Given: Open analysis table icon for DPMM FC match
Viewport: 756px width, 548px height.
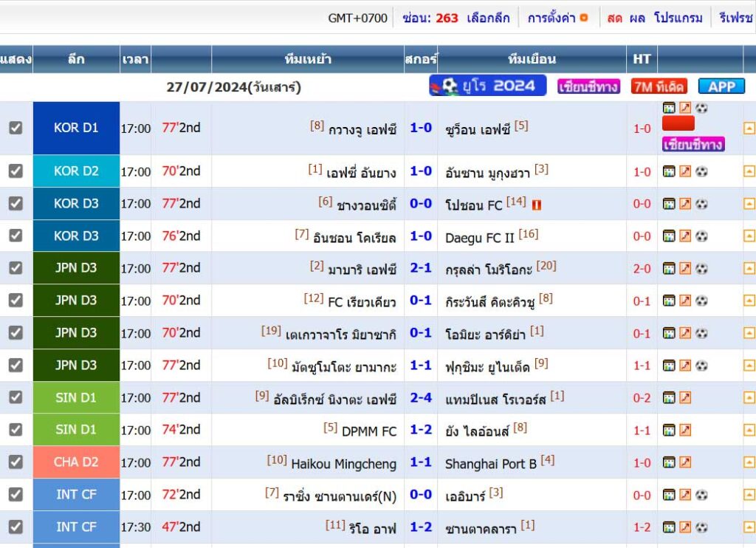Looking at the screenshot, I should pos(669,430).
